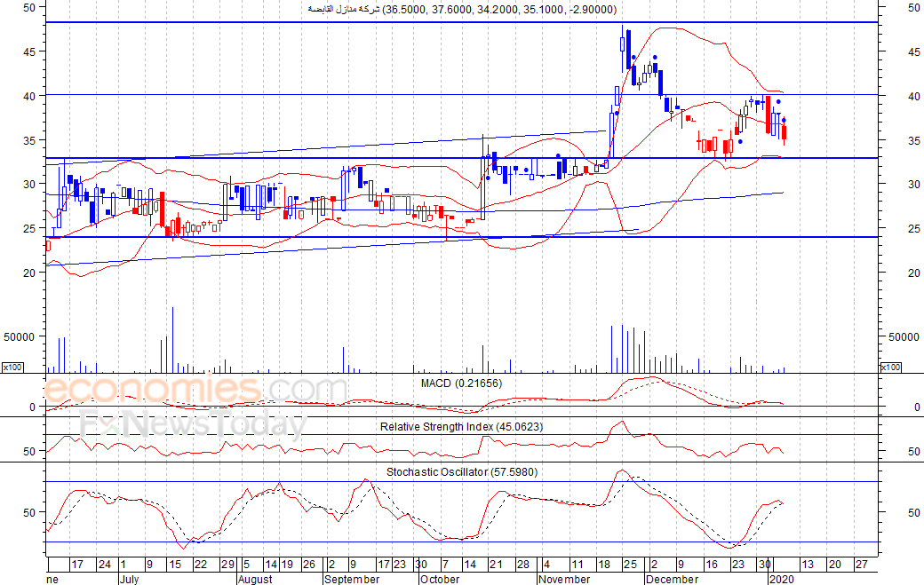The height and width of the screenshot is (585, 924).
Task: Select the chart title showing 36.5000 price values
Action: point(461,9)
